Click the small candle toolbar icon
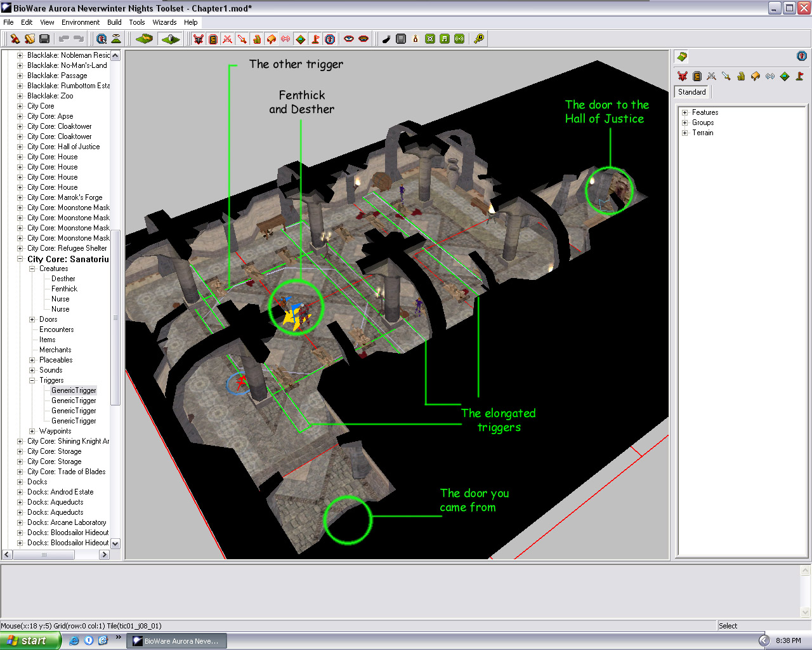This screenshot has height=650, width=812. coord(416,39)
